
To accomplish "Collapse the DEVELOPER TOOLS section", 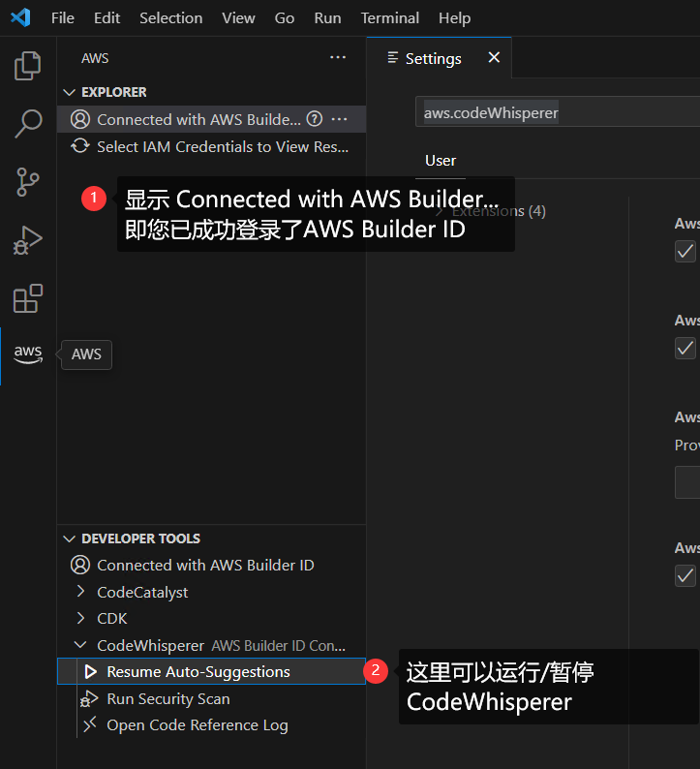I will pyautogui.click(x=69, y=538).
